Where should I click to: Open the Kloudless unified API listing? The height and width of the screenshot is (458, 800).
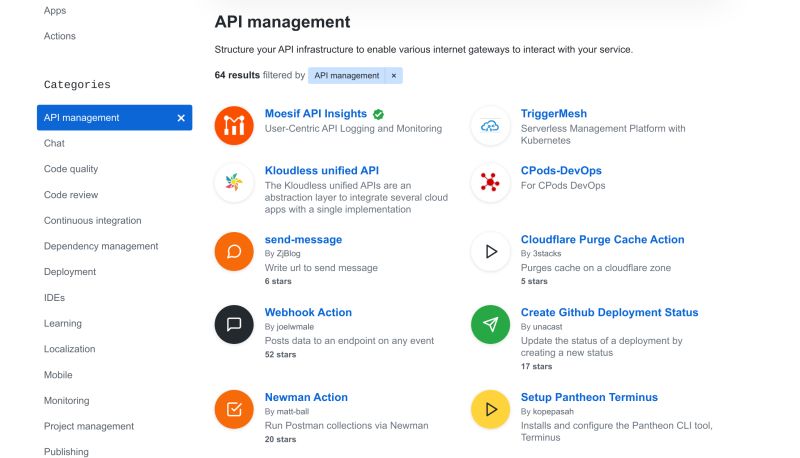coord(321,170)
